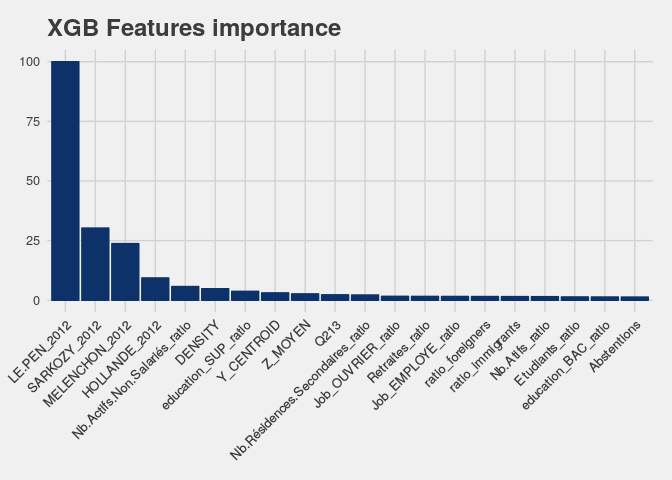This screenshot has width=672, height=480.
Task: Click the 25 y-axis tick label
Action: coord(33,241)
